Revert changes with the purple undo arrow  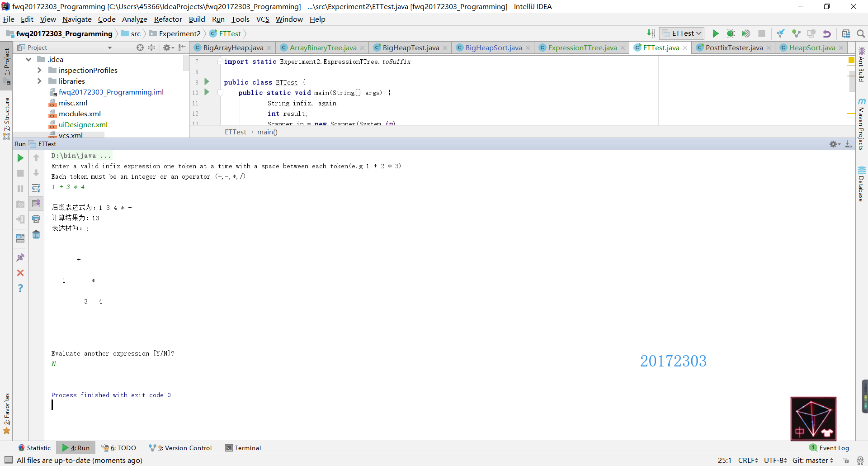click(827, 33)
